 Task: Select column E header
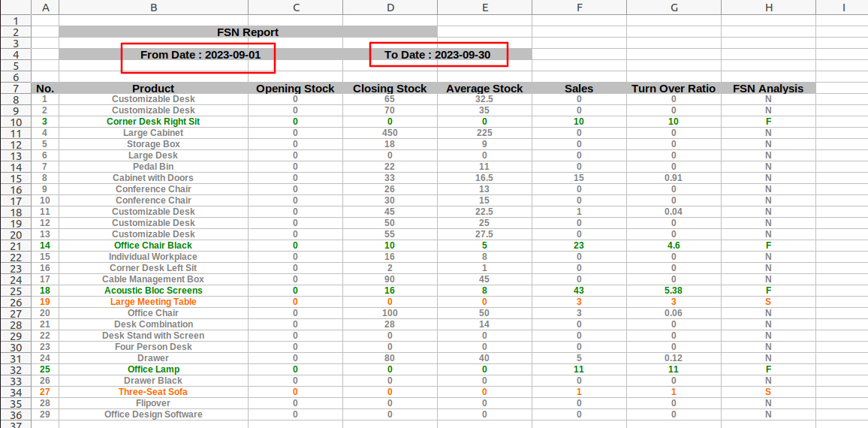click(485, 8)
